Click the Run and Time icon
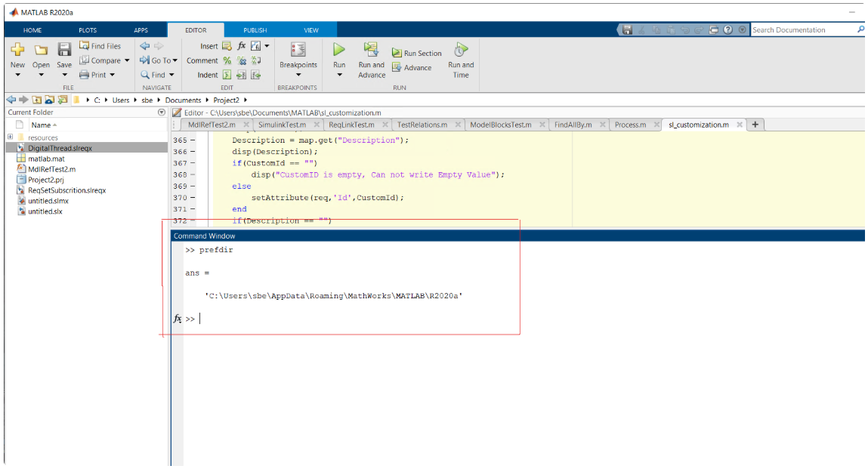This screenshot has height=472, width=868. coord(461,50)
